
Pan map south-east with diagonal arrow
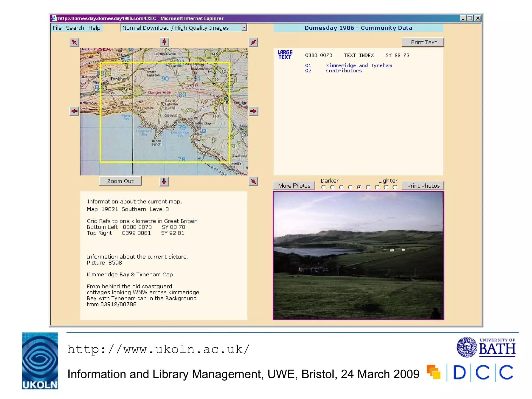point(253,181)
